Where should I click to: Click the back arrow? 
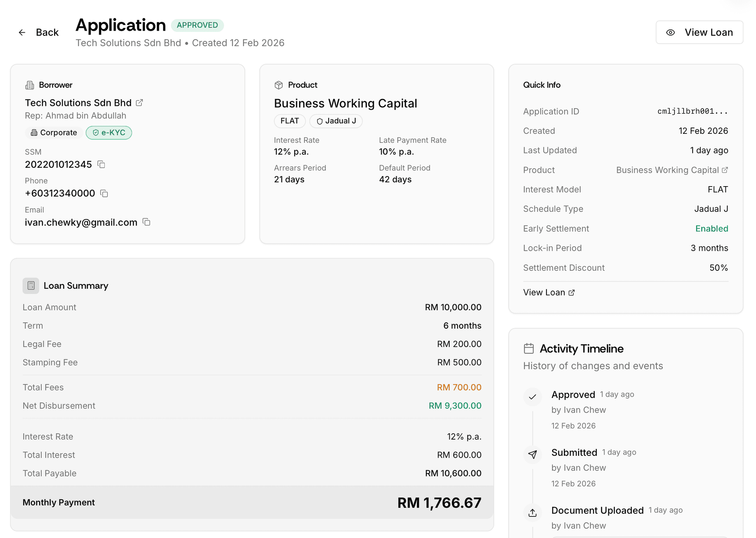22,32
